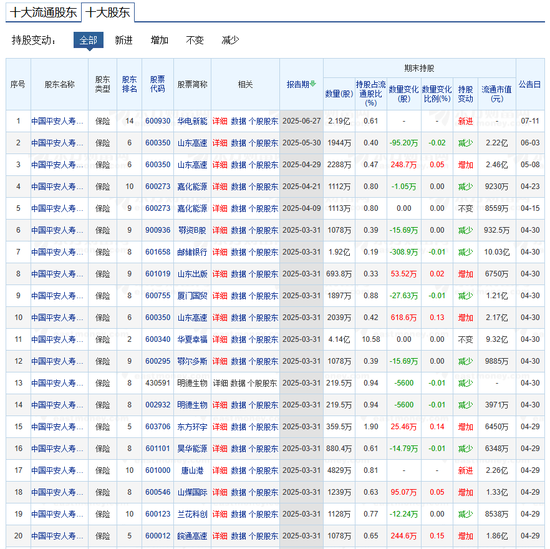Screen dimensions: 550x549
Task: Open stock code 601658 link
Action: tap(158, 252)
